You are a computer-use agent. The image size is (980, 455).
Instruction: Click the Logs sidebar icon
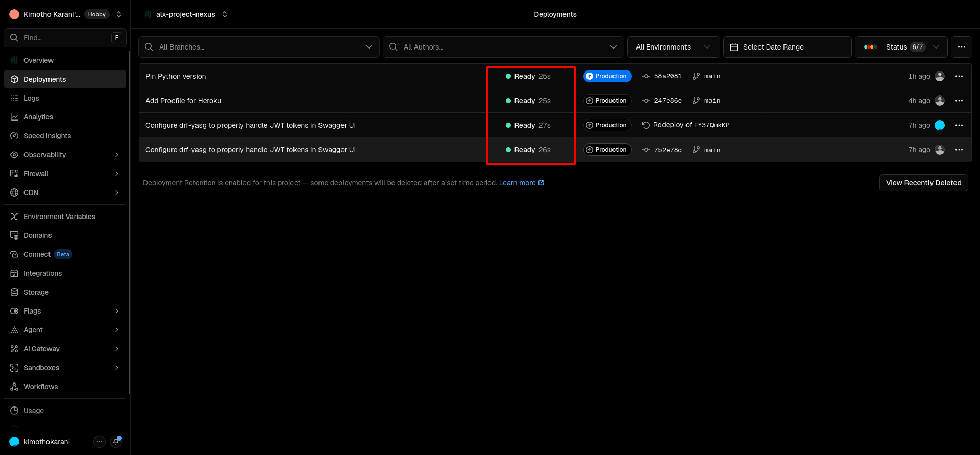(14, 98)
